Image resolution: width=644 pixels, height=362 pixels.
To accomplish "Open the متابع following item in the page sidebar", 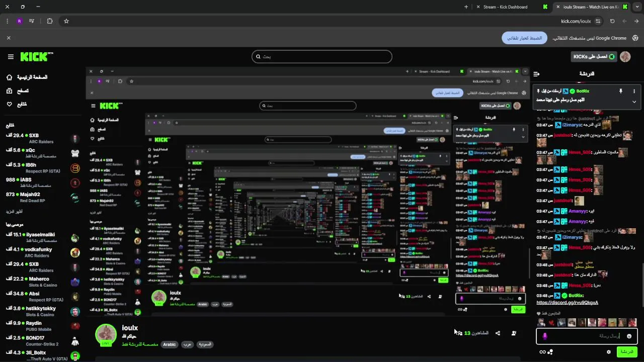I will pyautogui.click(x=17, y=104).
